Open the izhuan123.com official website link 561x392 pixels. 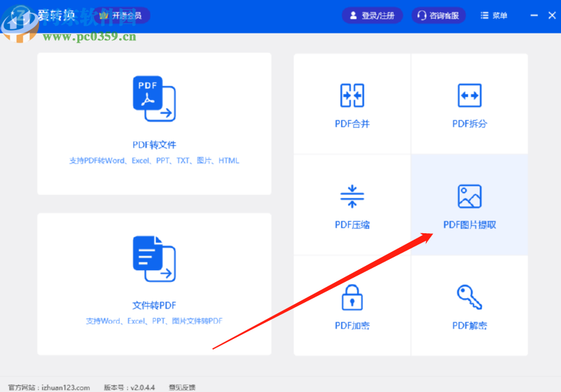pos(66,387)
